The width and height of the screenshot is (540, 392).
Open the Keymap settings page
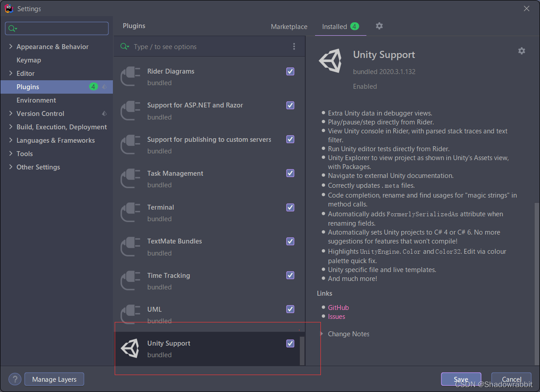pyautogui.click(x=29, y=60)
